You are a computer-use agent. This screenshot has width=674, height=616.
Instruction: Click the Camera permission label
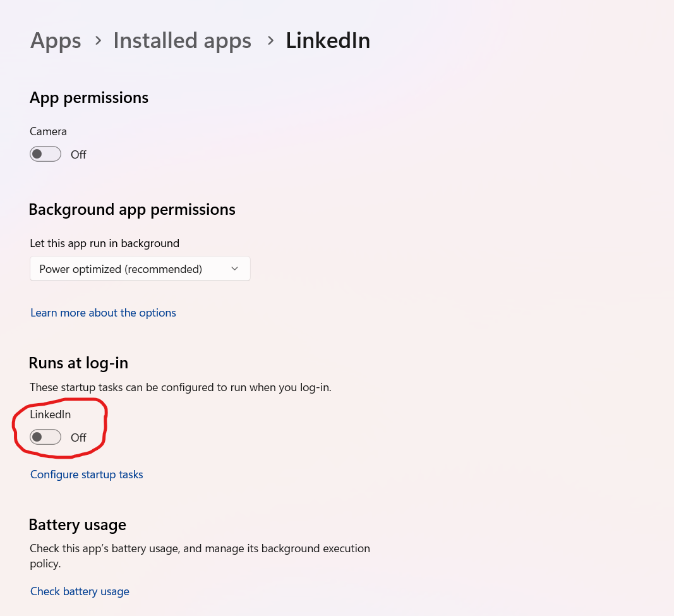coord(48,131)
